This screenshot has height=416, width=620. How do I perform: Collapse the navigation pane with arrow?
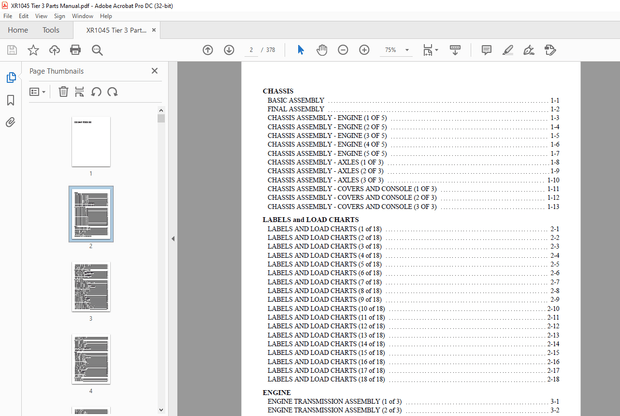(x=173, y=238)
